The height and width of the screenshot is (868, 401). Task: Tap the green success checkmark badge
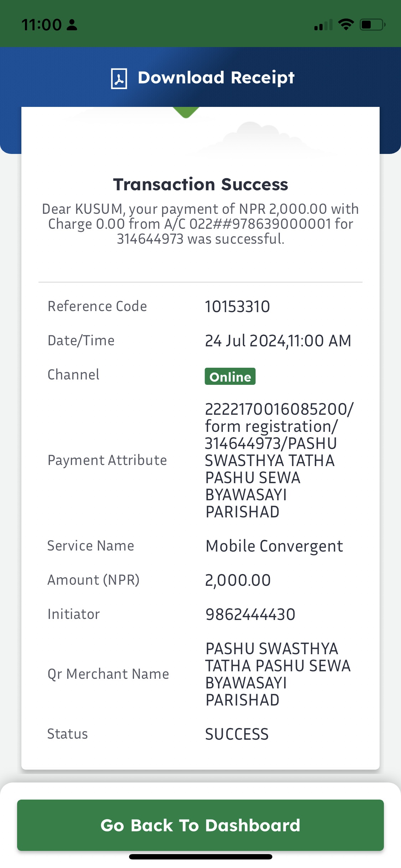click(186, 112)
